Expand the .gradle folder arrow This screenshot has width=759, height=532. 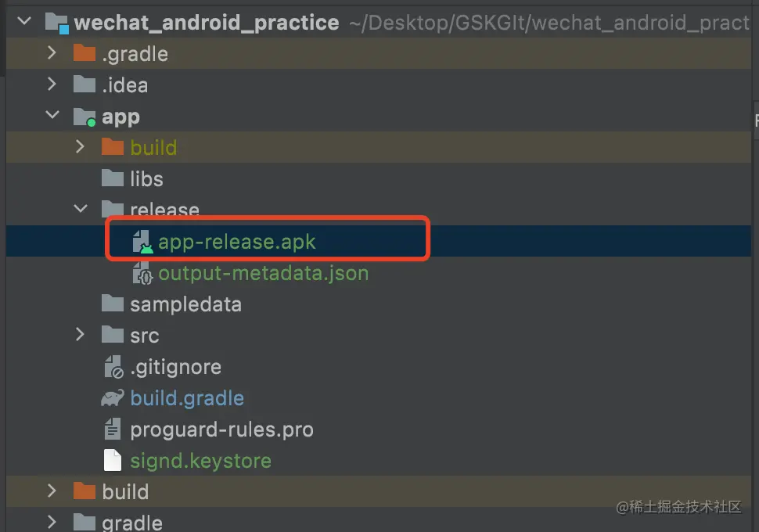point(52,54)
